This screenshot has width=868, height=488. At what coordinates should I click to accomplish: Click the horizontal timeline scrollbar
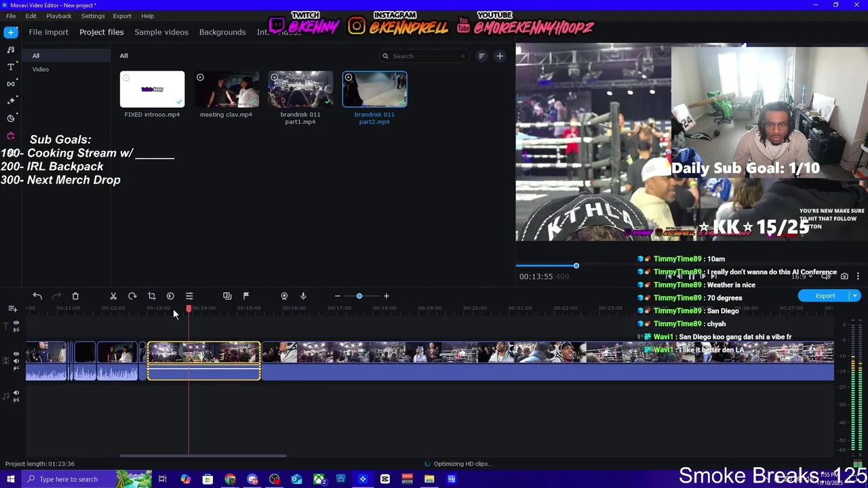pyautogui.click(x=203, y=456)
